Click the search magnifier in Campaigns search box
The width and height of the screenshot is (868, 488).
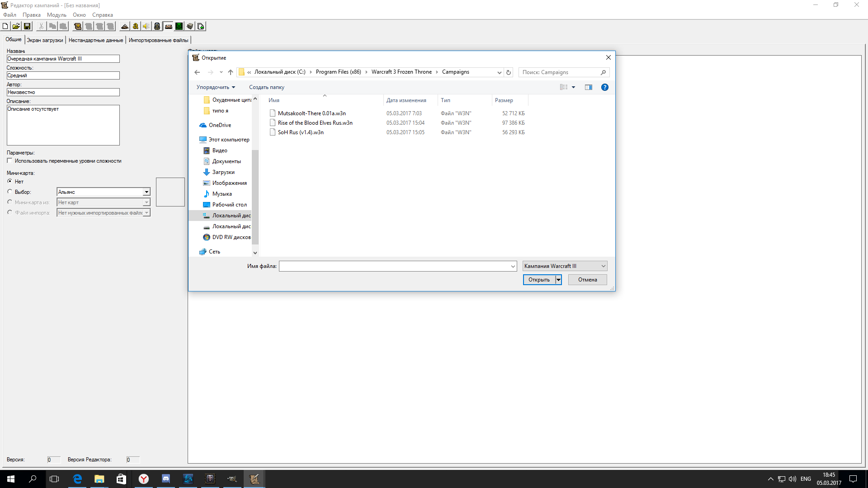[x=603, y=72]
